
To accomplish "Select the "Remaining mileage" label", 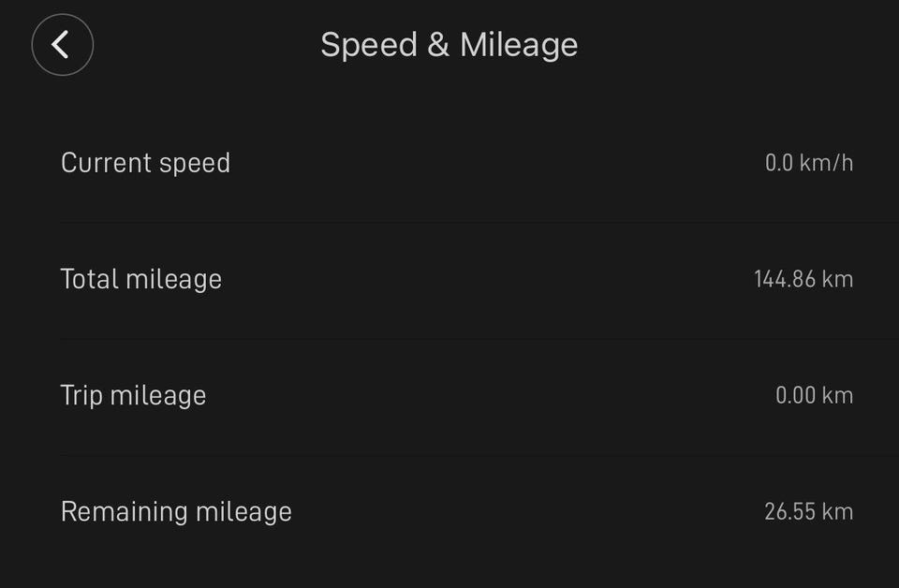I will (176, 511).
